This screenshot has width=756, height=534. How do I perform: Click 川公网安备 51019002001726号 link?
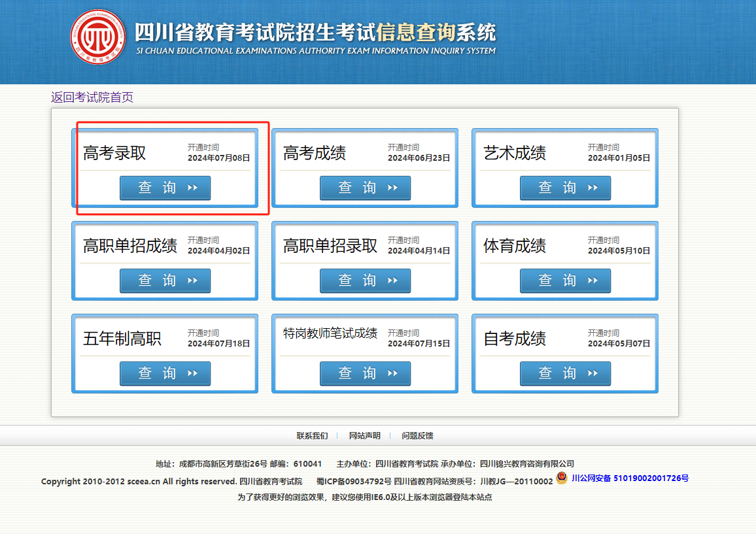click(x=630, y=478)
